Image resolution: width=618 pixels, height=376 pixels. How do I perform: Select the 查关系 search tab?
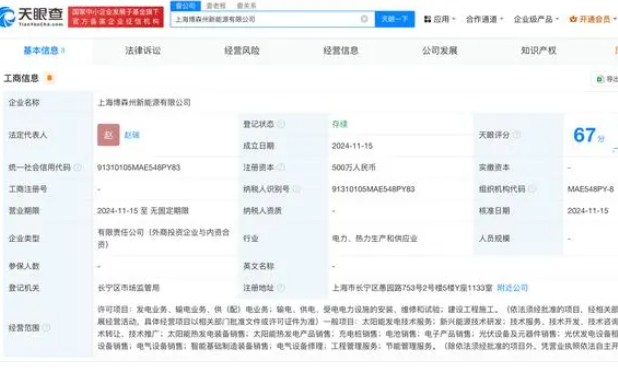point(246,6)
